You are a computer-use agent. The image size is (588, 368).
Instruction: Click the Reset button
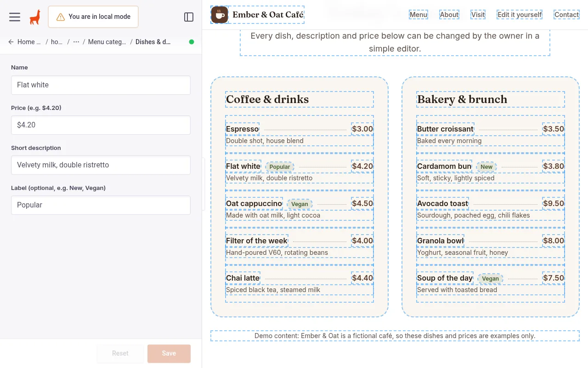120,353
